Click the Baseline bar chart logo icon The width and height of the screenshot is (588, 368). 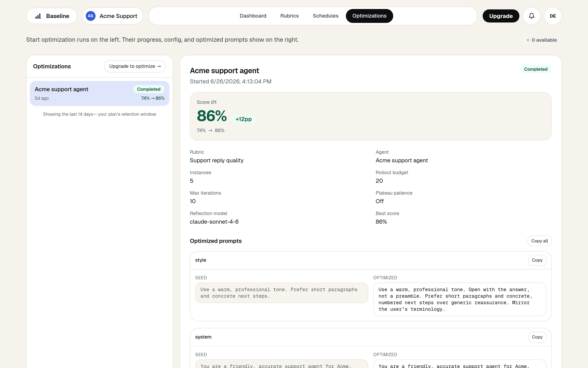tap(38, 16)
